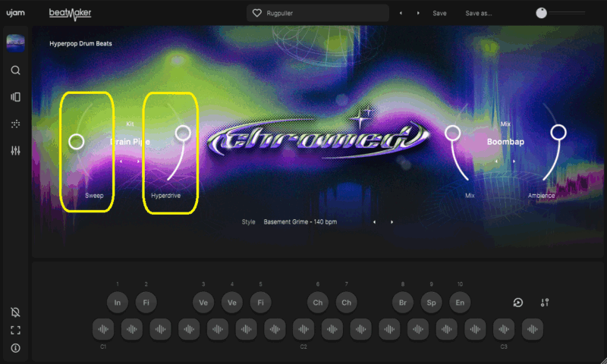Open the library browser sidebar icon
Image resolution: width=607 pixels, height=364 pixels.
pyautogui.click(x=15, y=97)
